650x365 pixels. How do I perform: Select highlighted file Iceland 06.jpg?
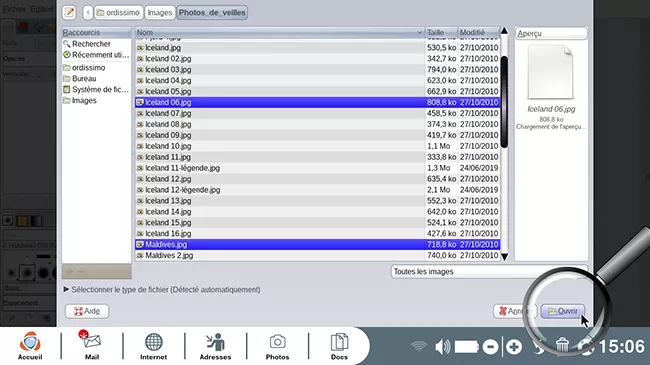pos(318,102)
